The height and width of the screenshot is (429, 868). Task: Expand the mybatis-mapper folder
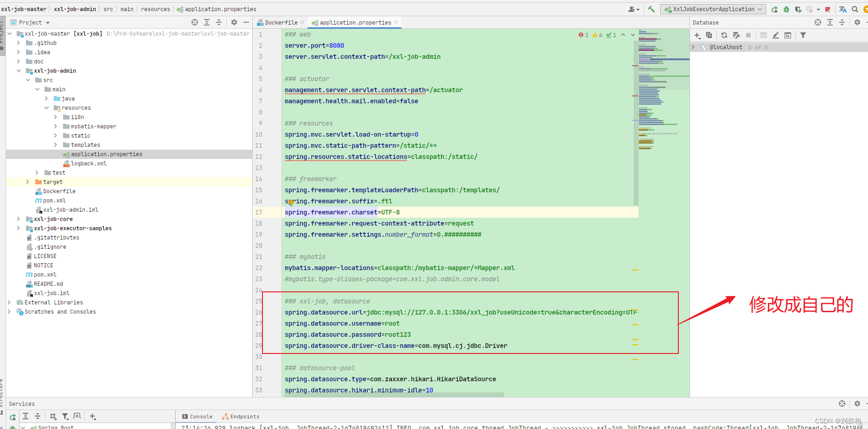pyautogui.click(x=56, y=126)
